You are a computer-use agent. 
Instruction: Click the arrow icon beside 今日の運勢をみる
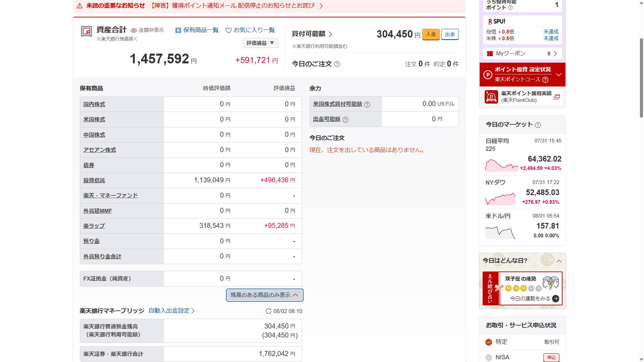[x=555, y=299]
